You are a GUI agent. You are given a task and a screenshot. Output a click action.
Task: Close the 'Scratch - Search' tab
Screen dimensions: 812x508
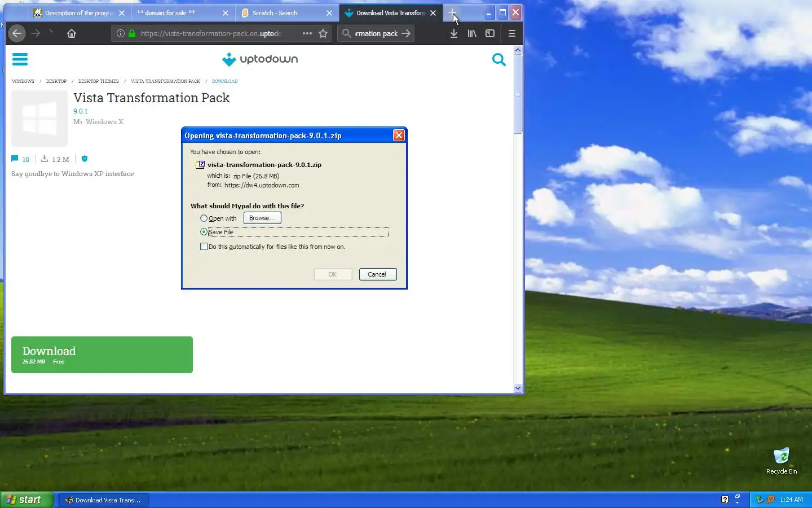point(329,13)
